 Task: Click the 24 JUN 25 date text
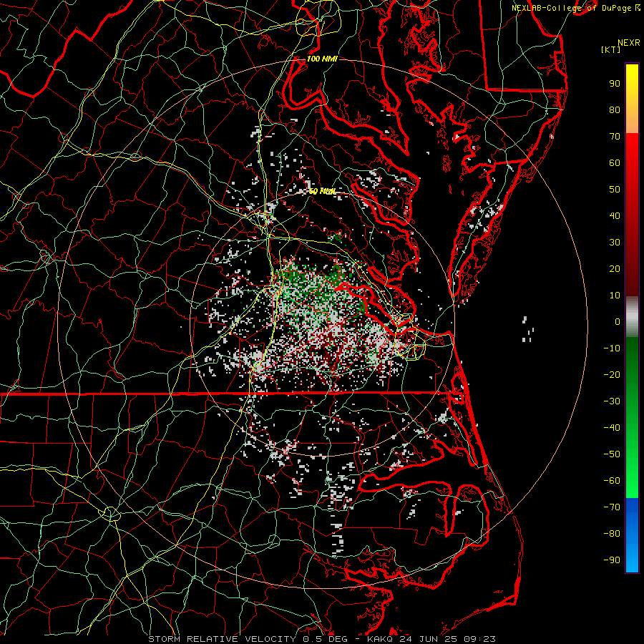428,639
